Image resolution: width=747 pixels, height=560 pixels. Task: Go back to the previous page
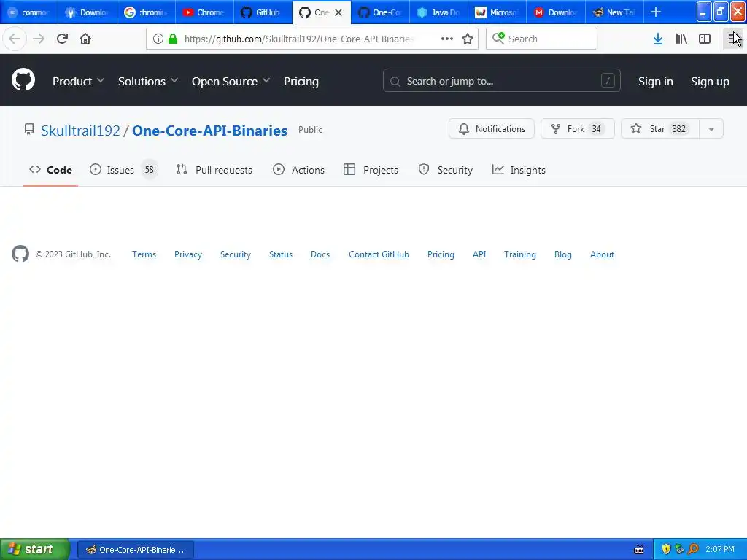pyautogui.click(x=15, y=39)
